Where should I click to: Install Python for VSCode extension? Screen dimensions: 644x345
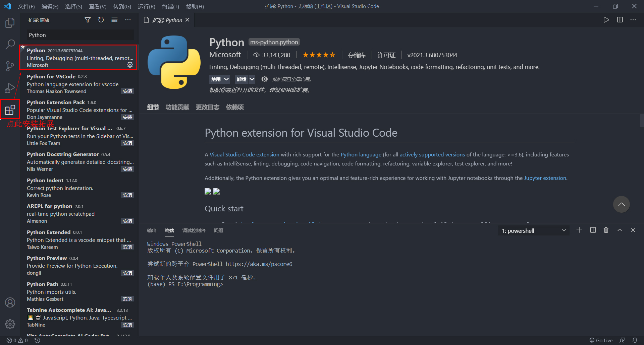coord(127,91)
